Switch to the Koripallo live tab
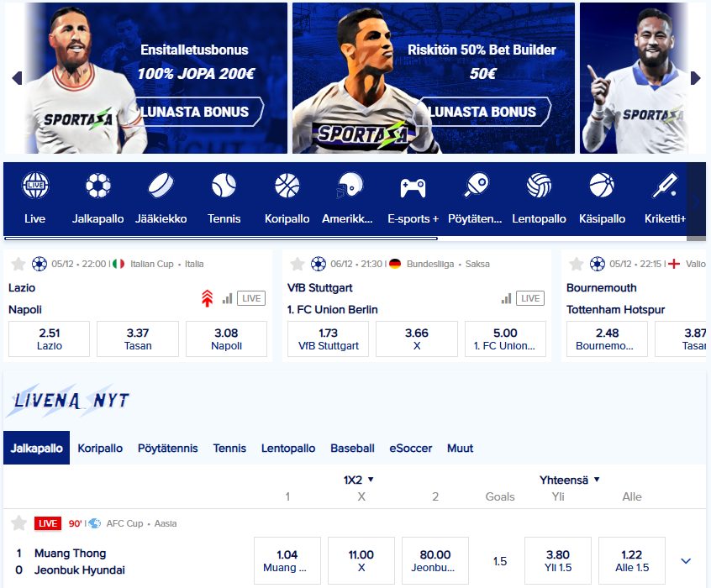Viewport: 711px width, 588px height. [x=100, y=448]
